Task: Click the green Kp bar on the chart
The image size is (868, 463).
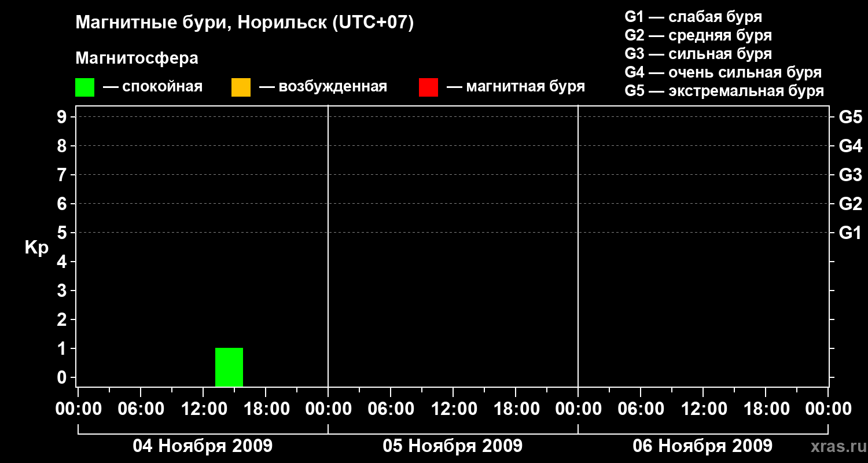Action: [229, 367]
